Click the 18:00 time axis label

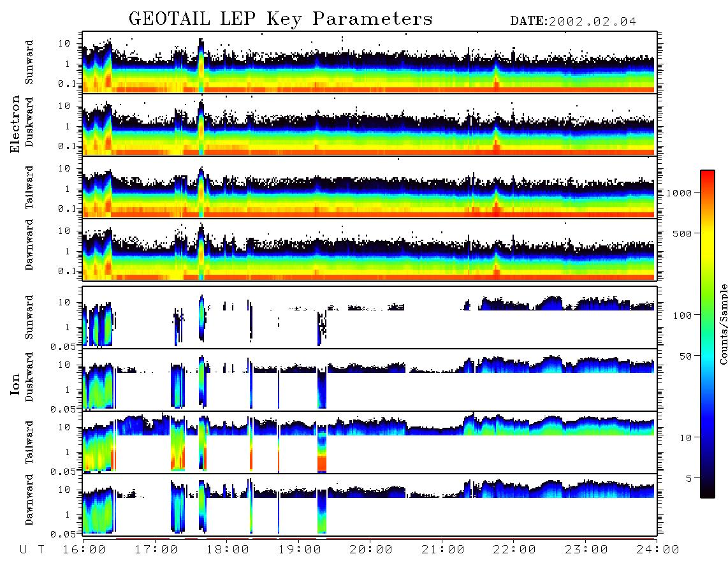tap(228, 550)
